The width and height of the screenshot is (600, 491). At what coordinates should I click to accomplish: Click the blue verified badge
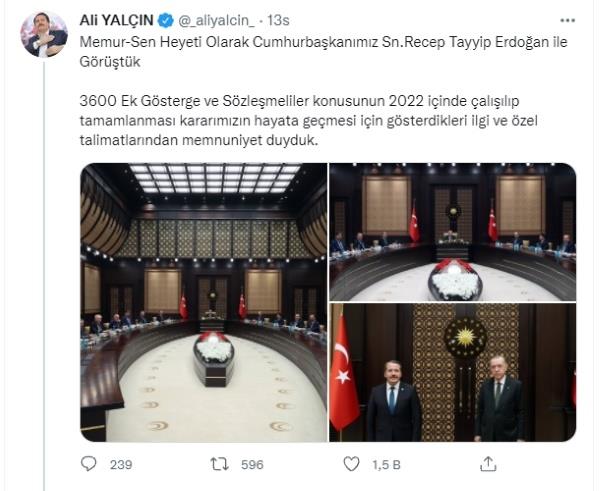[x=166, y=20]
